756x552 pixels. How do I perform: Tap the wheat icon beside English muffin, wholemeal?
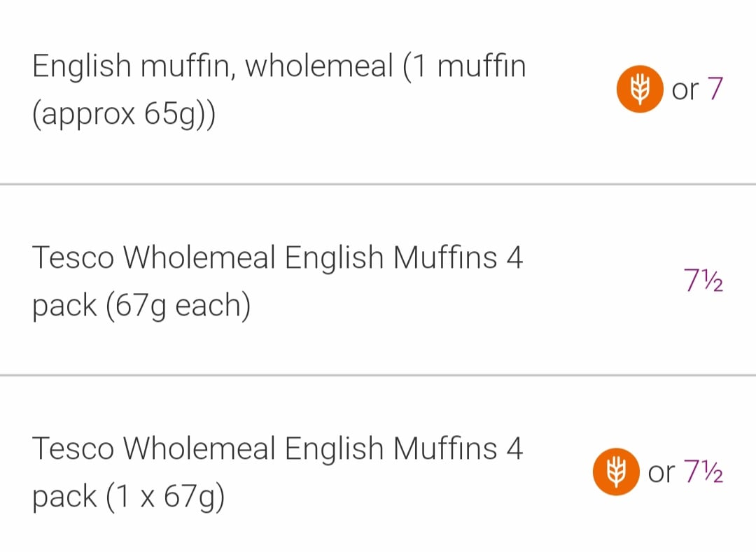[639, 89]
